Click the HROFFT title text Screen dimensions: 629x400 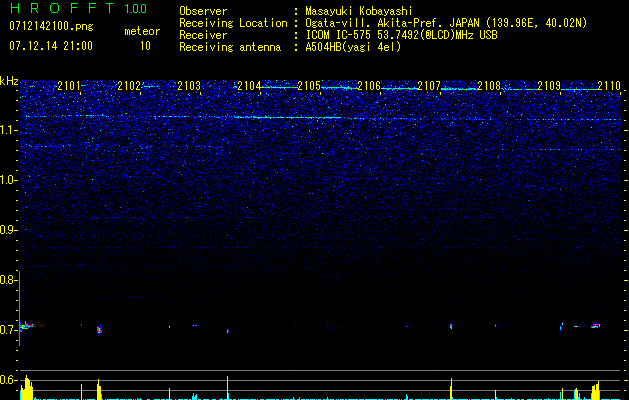(x=61, y=8)
